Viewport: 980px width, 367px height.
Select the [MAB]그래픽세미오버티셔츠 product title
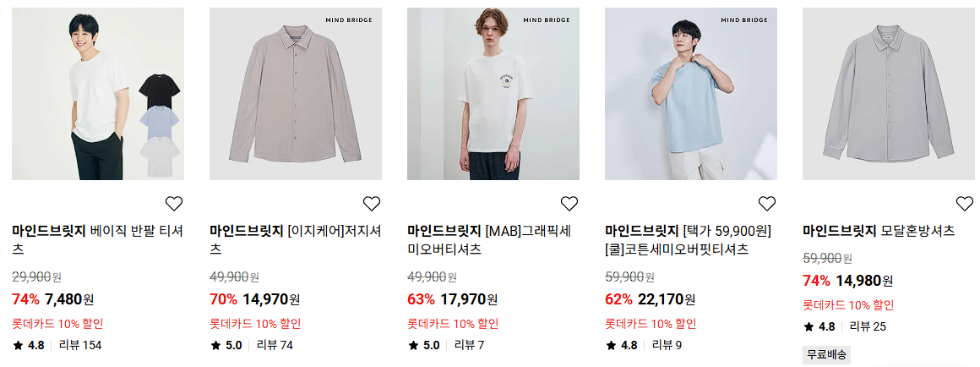489,240
